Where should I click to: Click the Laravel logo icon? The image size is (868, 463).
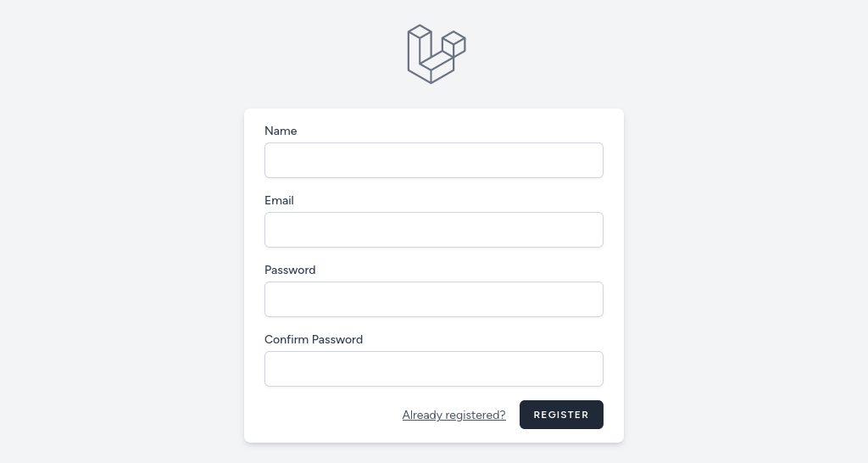tap(437, 53)
